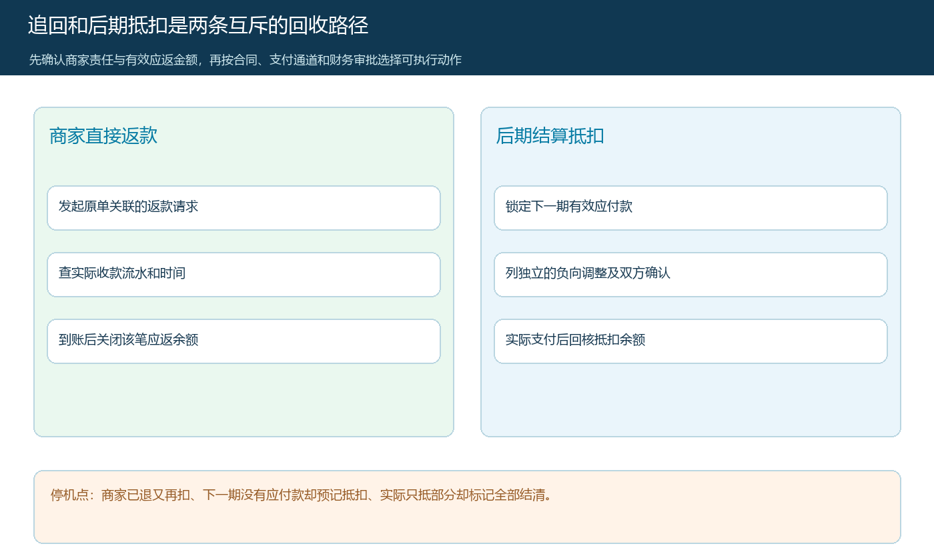
Task: Select the 商家直接返款 heading
Action: pyautogui.click(x=103, y=136)
